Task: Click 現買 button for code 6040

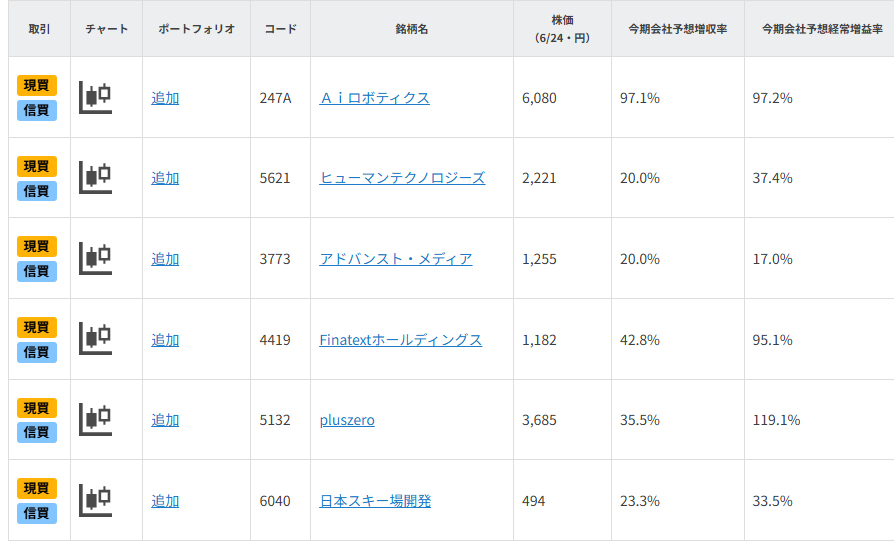Action: (36, 488)
